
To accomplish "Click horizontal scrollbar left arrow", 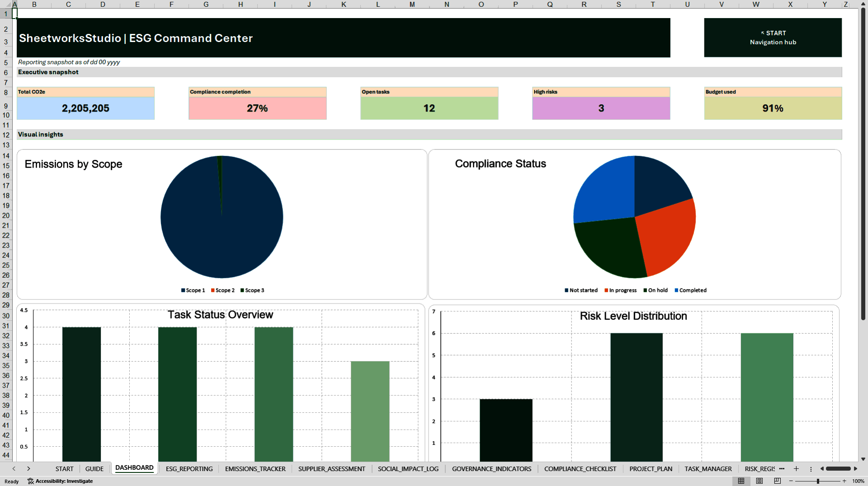I will [822, 469].
